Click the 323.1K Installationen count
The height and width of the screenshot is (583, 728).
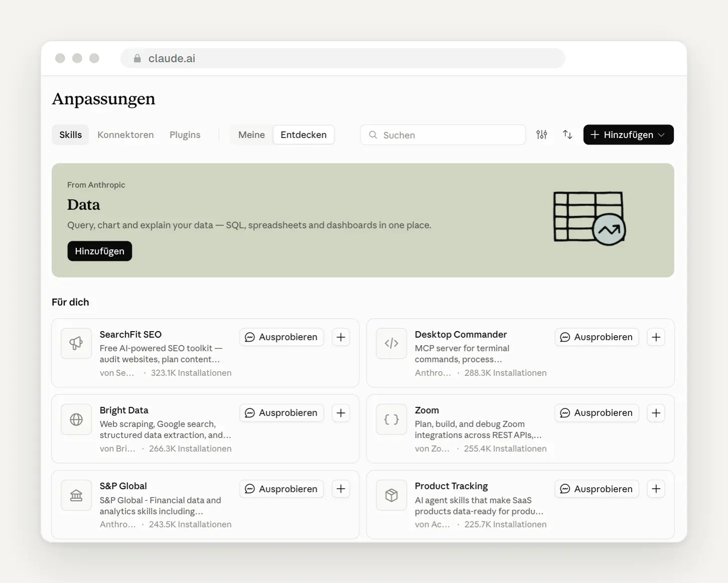191,373
